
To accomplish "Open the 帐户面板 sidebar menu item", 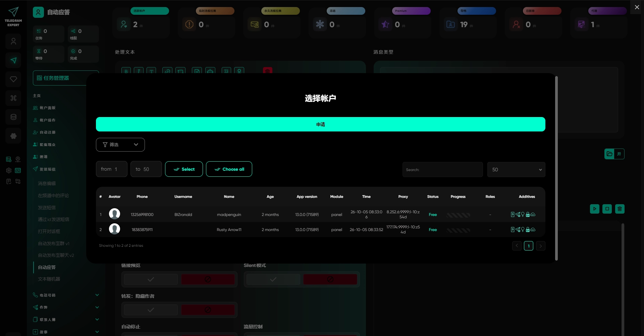I will point(48,108).
